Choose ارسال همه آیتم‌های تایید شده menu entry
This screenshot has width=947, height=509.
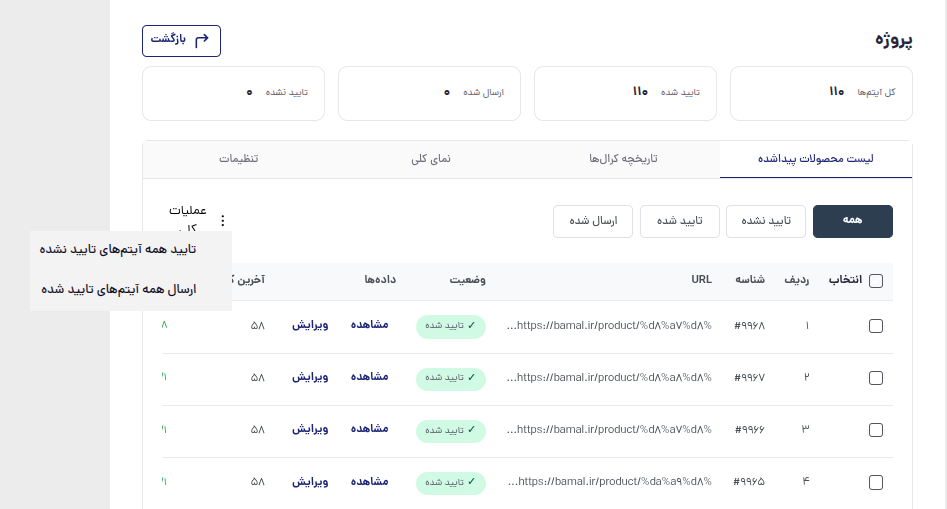pyautogui.click(x=119, y=289)
